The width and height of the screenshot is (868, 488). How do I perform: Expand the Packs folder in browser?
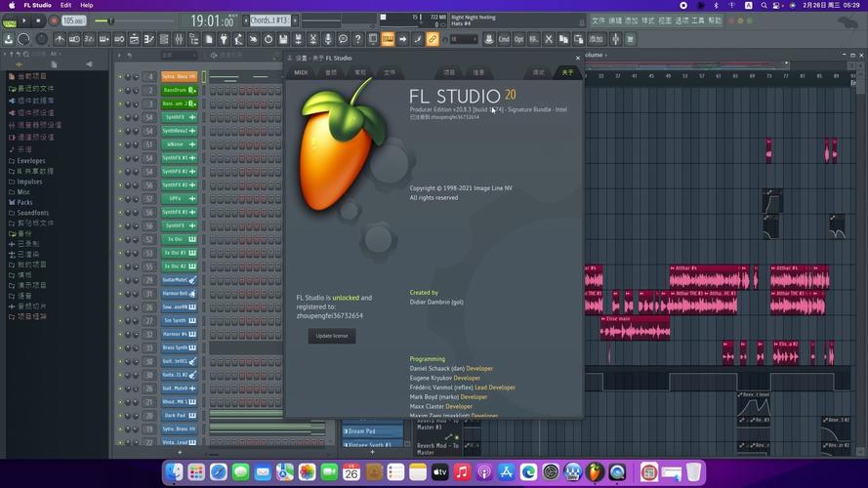tap(23, 202)
